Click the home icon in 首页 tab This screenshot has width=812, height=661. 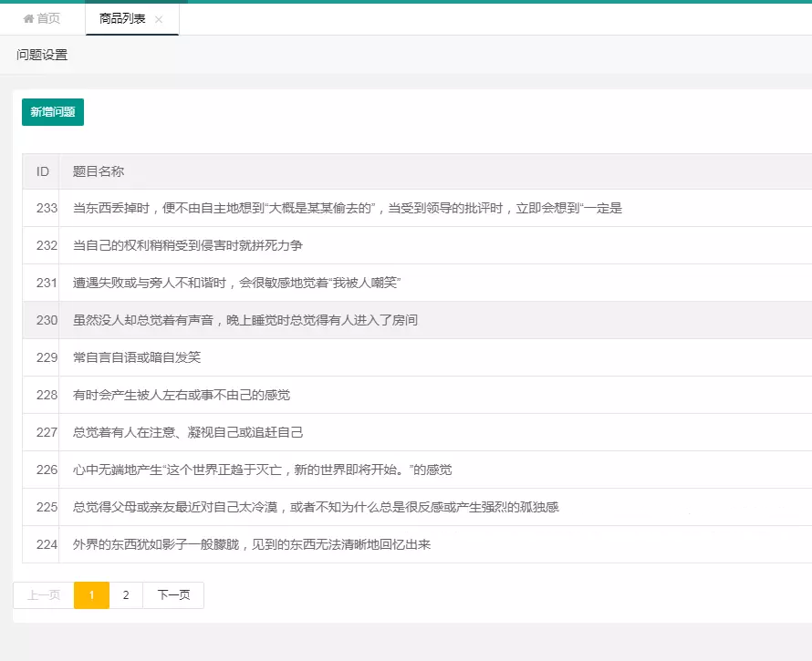[x=28, y=19]
